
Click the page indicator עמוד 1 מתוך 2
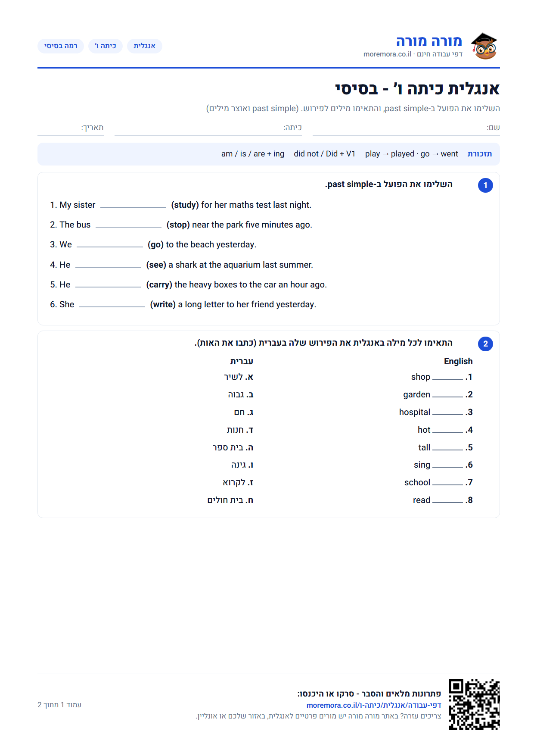[x=59, y=705]
